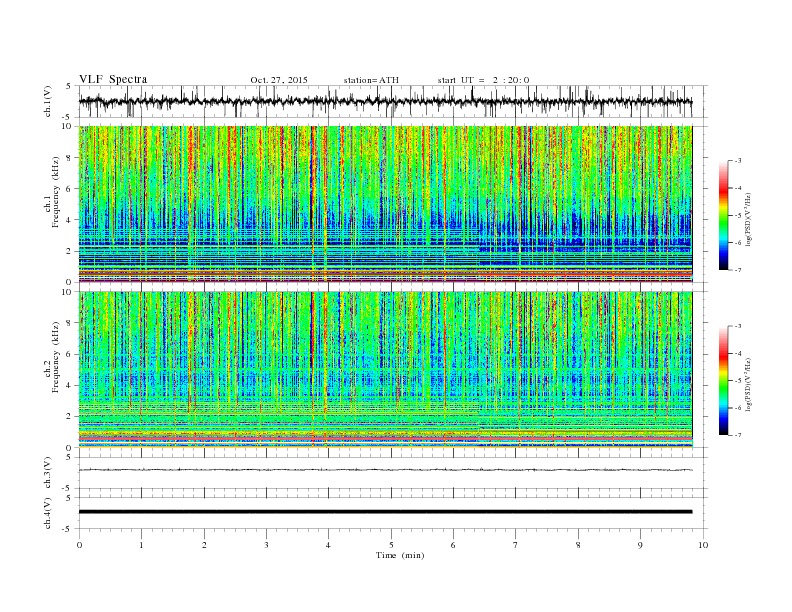Click the "ch.1(V)" waveform axis label
Image resolution: width=792 pixels, height=612 pixels.
(48, 101)
